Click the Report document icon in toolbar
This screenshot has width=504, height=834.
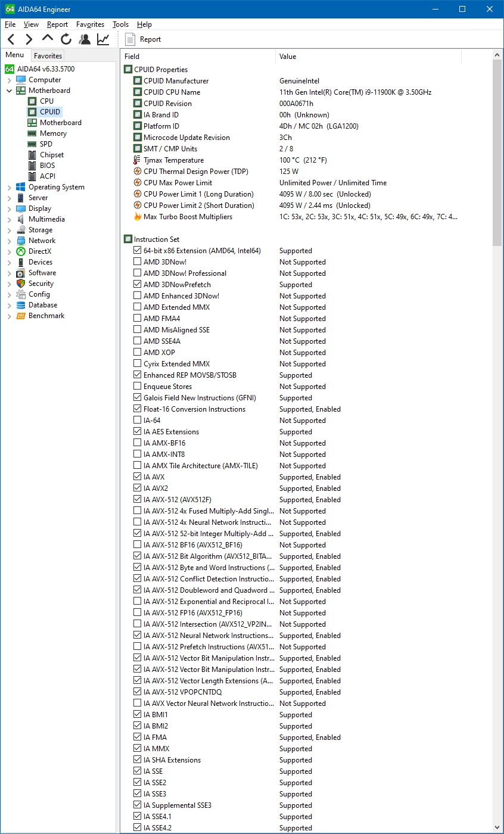pyautogui.click(x=130, y=39)
